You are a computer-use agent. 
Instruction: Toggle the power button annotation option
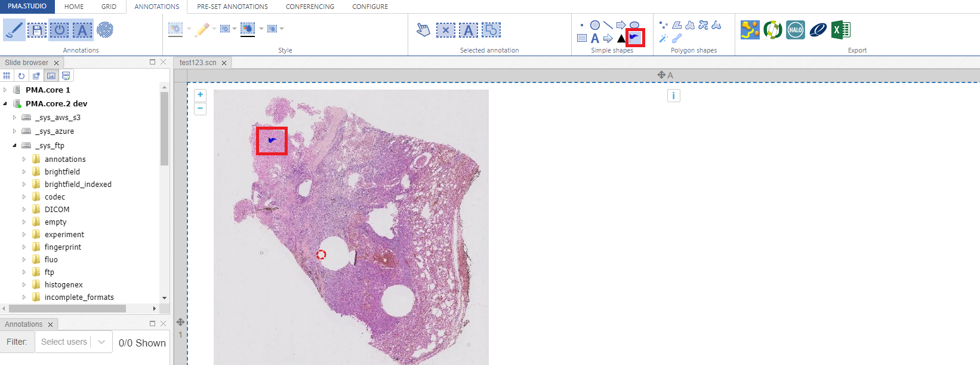59,30
